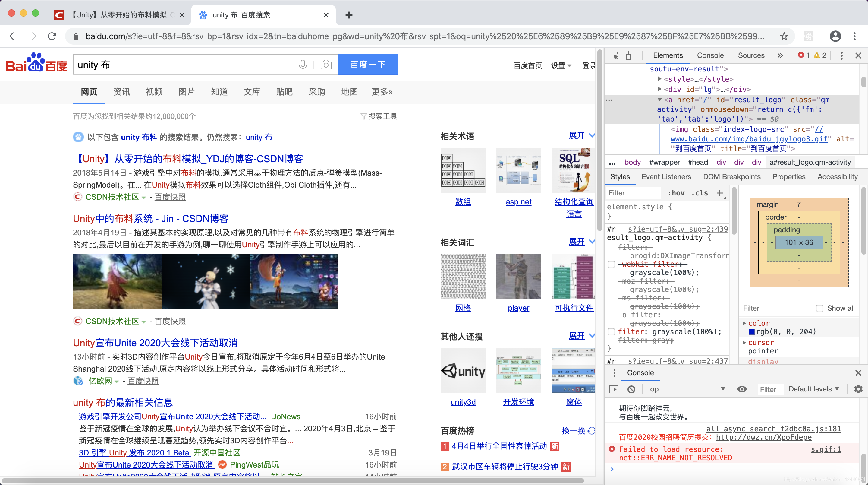This screenshot has height=485, width=868.
Task: Close the Console drawer
Action: [x=858, y=373]
